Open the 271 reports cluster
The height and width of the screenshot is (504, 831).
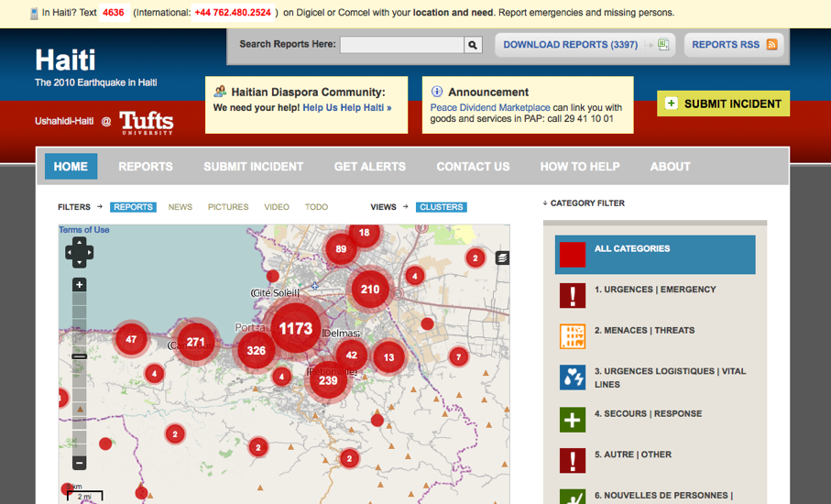click(x=195, y=343)
